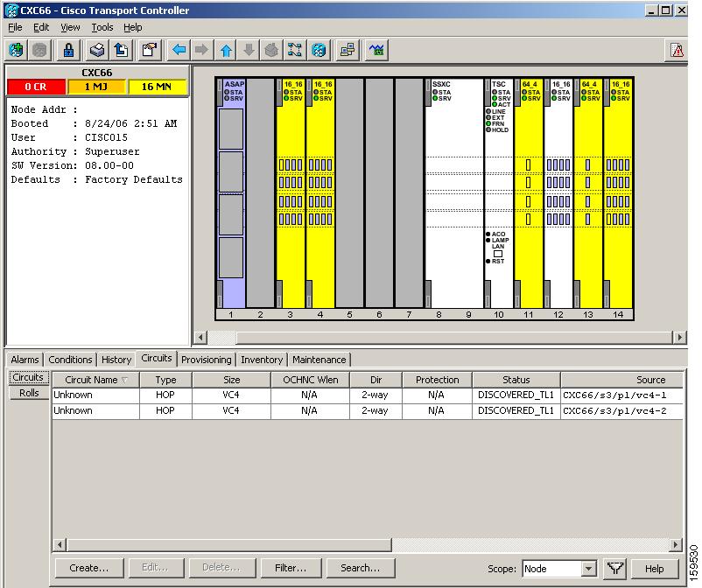Switch to the Provisioning tab

(x=206, y=359)
